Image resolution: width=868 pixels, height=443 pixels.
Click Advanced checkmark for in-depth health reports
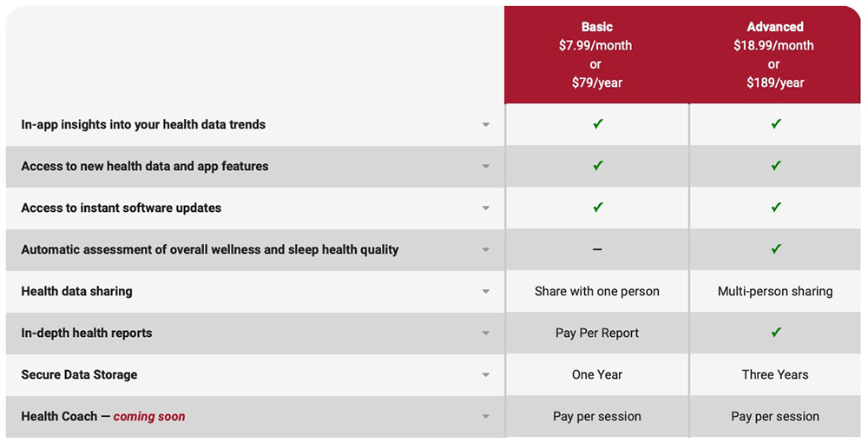tap(776, 333)
